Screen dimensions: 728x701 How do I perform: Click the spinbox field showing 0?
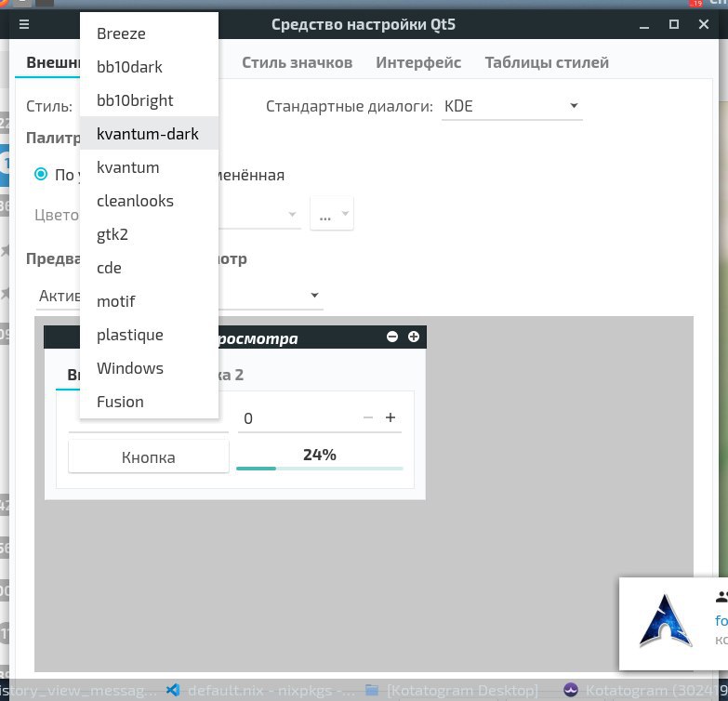(320, 417)
